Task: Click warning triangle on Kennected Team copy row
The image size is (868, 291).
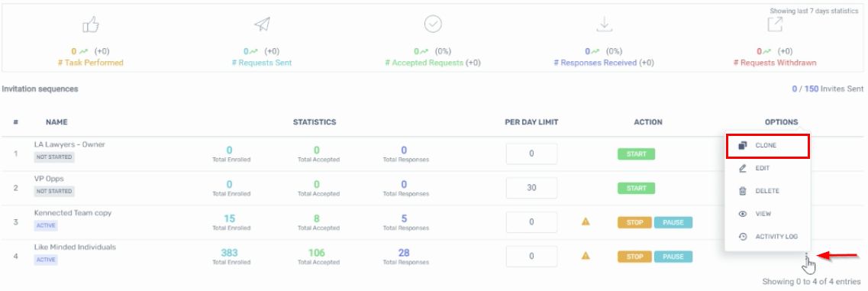Action: coord(586,221)
